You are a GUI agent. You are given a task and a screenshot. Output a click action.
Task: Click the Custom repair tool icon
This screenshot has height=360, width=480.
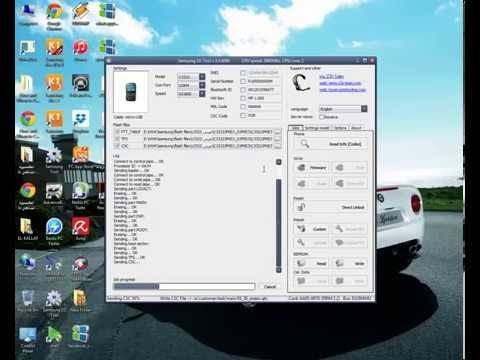301,229
